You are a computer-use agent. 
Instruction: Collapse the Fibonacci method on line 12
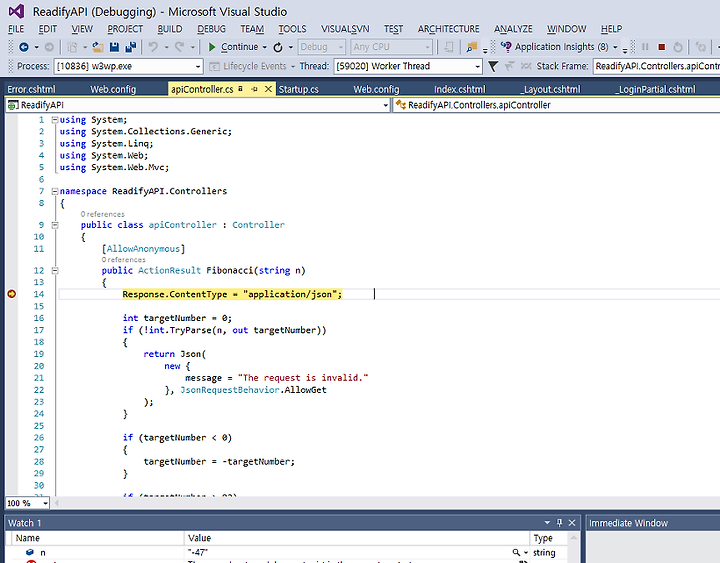coord(55,270)
